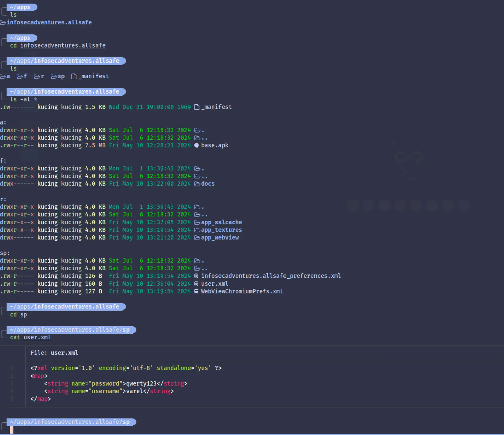Click the 'File: user.xml' header in cat output
This screenshot has width=504, height=435.
coord(54,353)
